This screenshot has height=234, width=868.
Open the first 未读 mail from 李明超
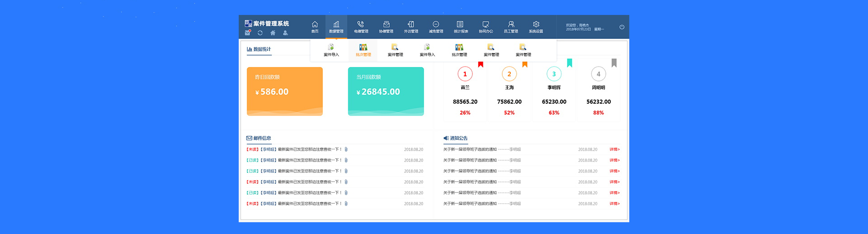coord(294,149)
